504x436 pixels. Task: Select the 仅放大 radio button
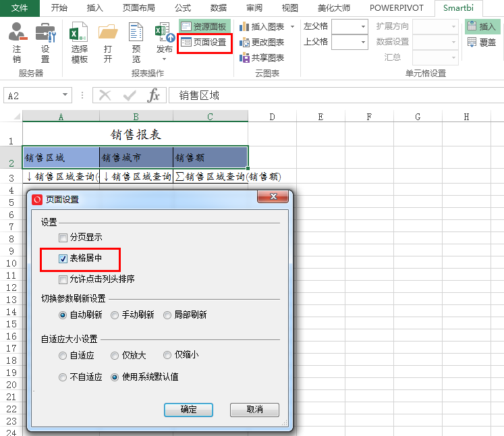click(115, 356)
